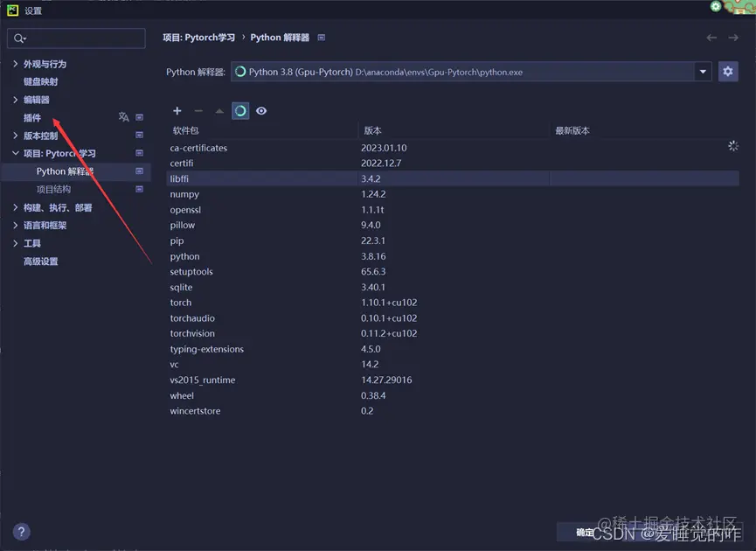Click the add package plus icon
756x551 pixels.
point(177,111)
